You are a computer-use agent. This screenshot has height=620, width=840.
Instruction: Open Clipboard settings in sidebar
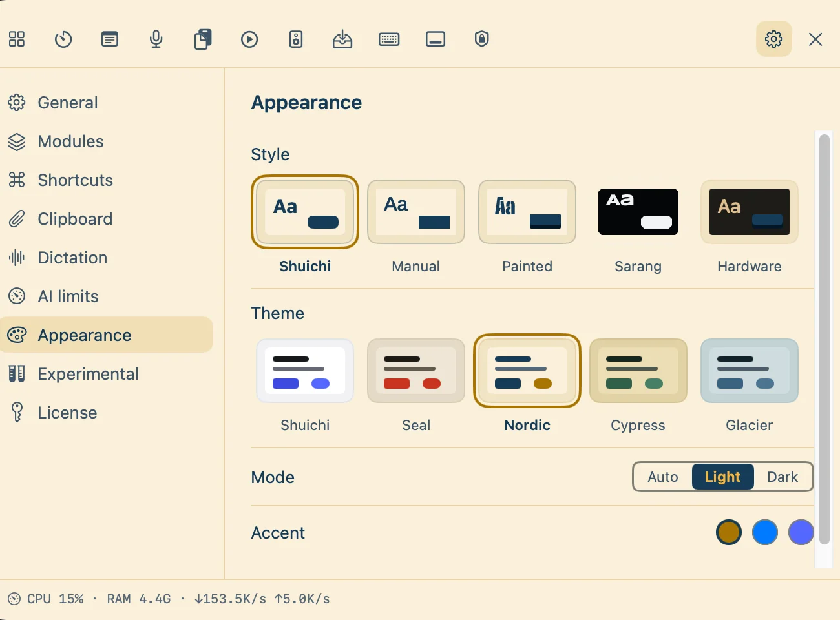[107, 219]
